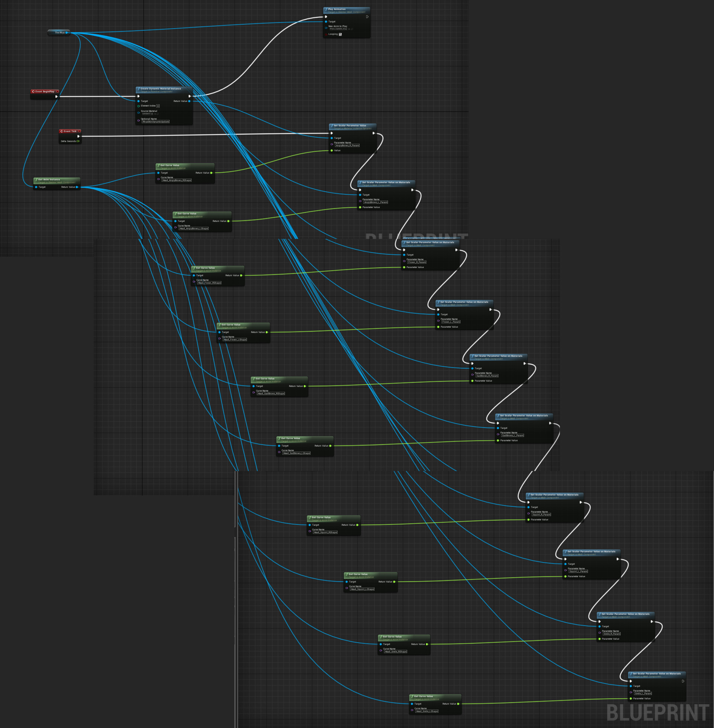Click Create Dynamic Material Instance exec output pin

190,96
